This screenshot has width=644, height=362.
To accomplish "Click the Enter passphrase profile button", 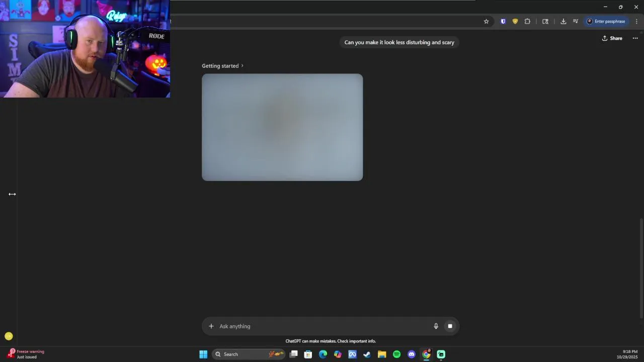I will point(606,22).
